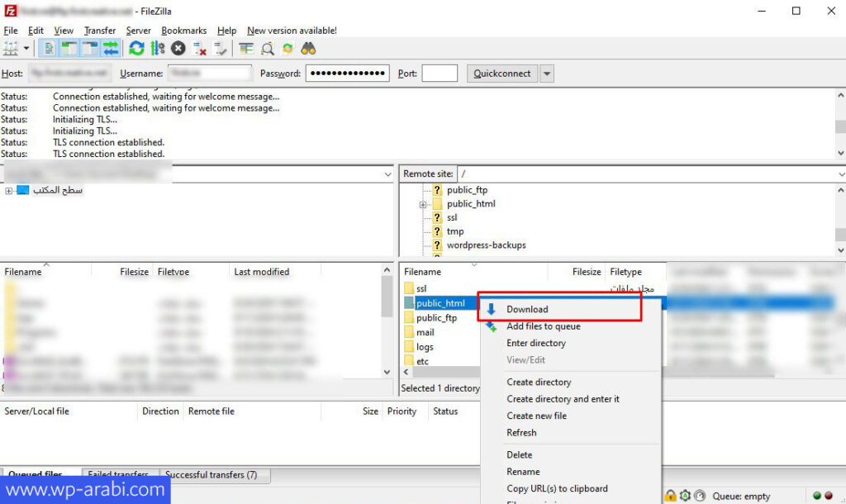Disconnect from server icon
The width and height of the screenshot is (846, 504).
coord(199,49)
